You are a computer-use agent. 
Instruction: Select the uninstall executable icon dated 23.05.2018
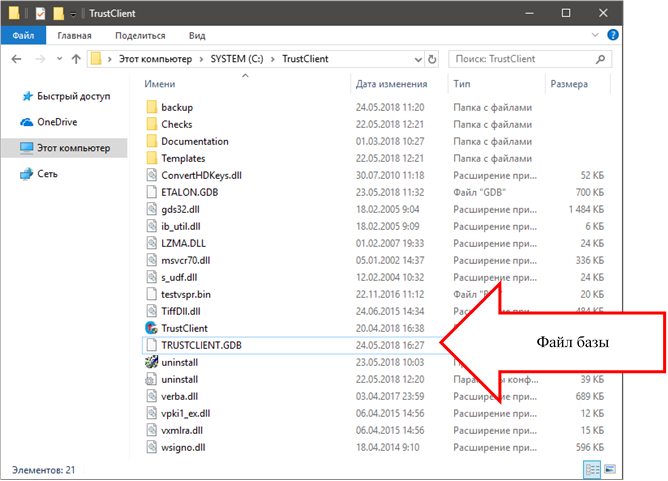152,362
